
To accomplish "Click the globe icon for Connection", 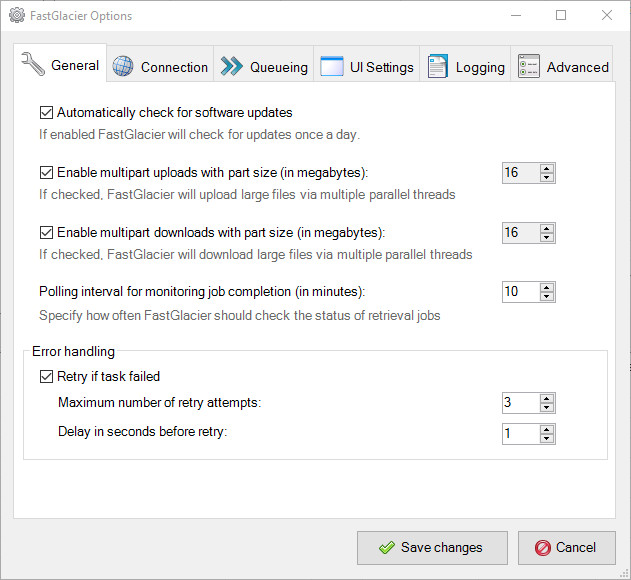I will coord(123,66).
